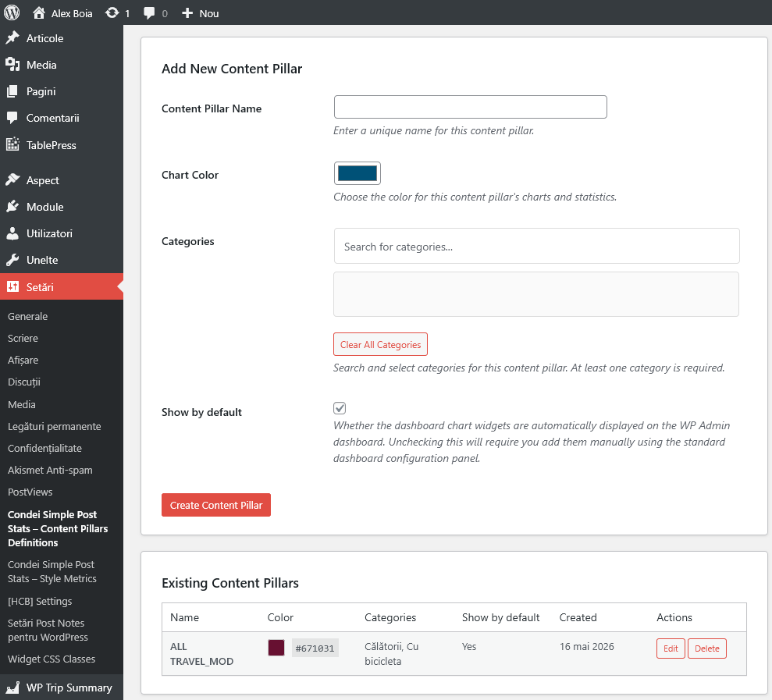This screenshot has width=772, height=700.
Task: Open [HCB] Settings
Action: pos(40,601)
